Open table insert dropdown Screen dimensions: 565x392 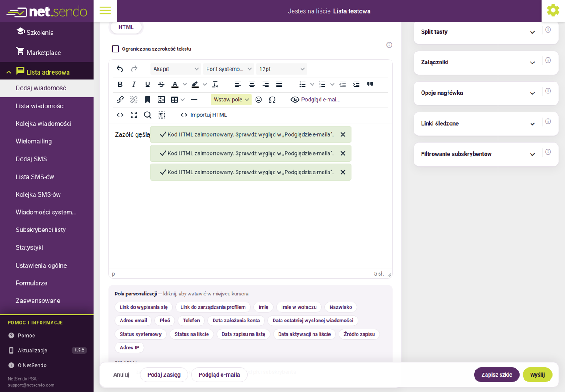(178, 100)
